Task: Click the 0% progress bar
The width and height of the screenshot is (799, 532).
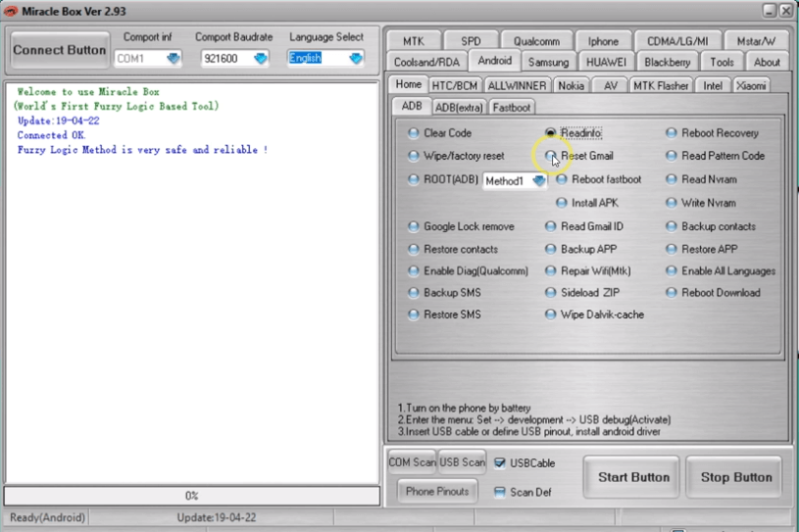Action: pos(191,496)
